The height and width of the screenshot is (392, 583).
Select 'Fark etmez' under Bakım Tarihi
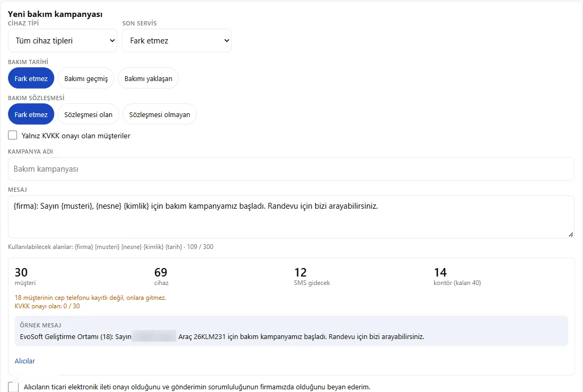click(31, 78)
